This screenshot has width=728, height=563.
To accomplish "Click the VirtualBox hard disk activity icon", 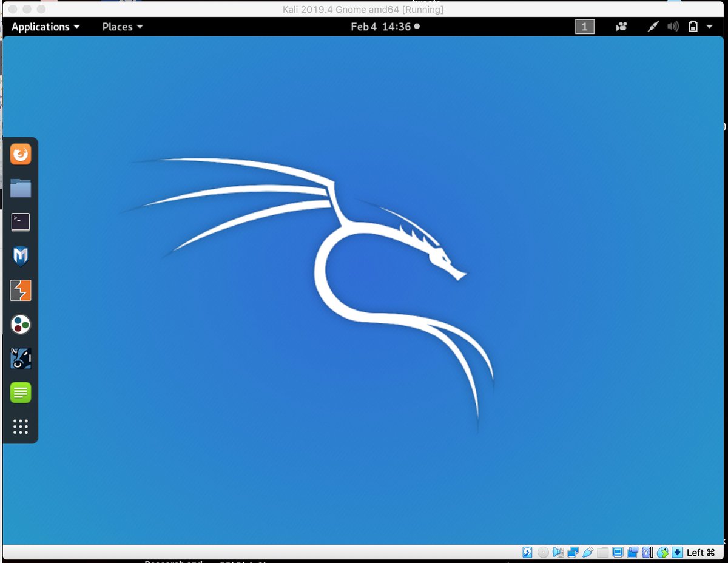I will click(x=527, y=552).
